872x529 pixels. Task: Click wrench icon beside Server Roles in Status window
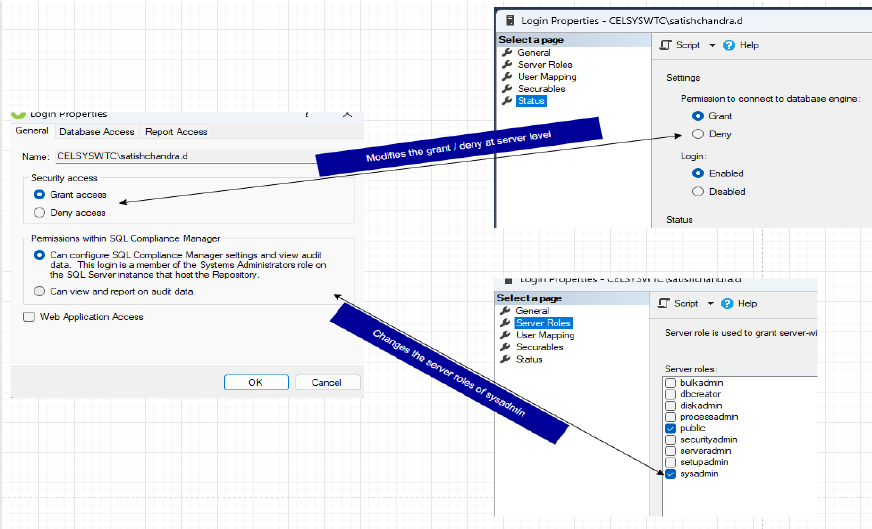(x=507, y=65)
